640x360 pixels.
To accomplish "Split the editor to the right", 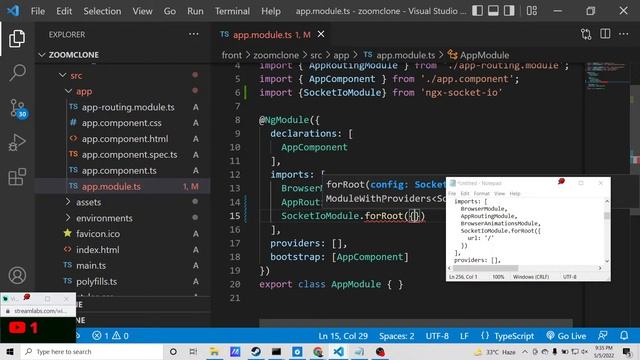I will (605, 34).
